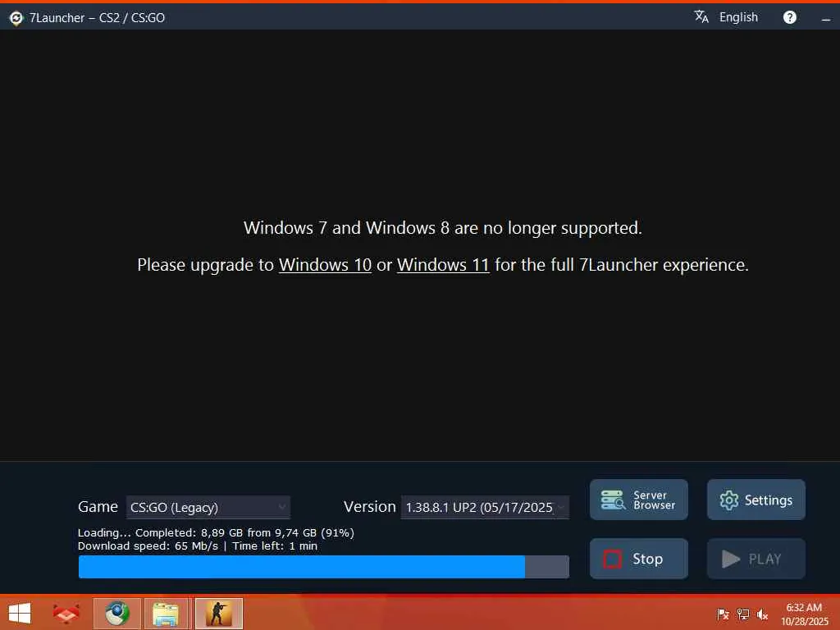The height and width of the screenshot is (630, 840).
Task: Open the Windows Start button
Action: (x=20, y=614)
